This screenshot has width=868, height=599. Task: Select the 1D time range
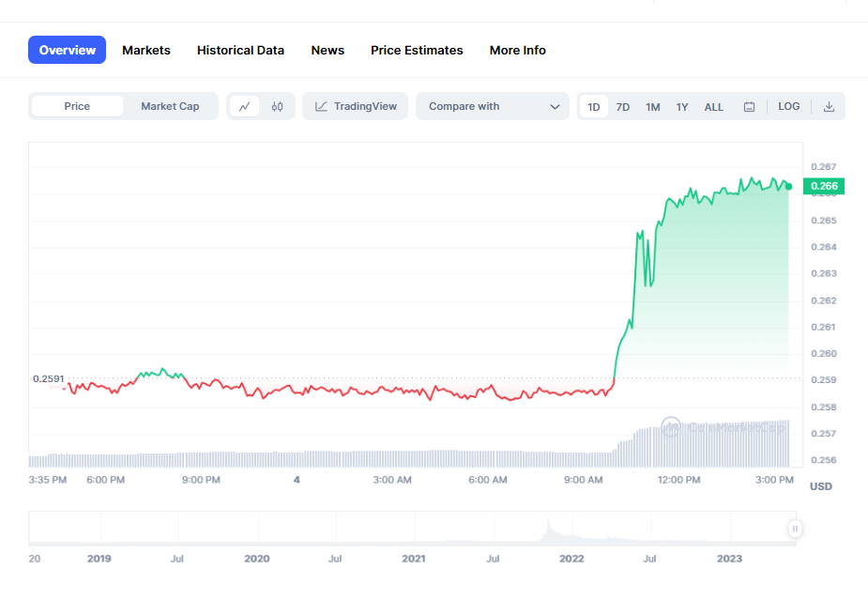594,107
